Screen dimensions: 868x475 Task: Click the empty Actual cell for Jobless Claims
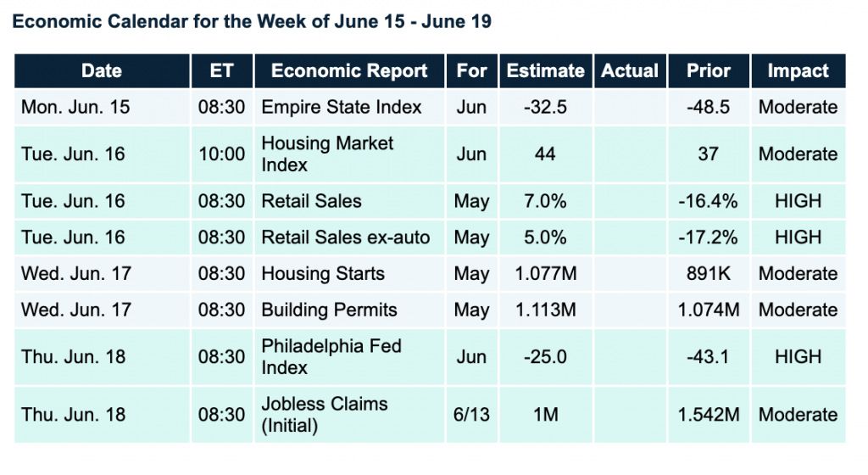[630, 414]
